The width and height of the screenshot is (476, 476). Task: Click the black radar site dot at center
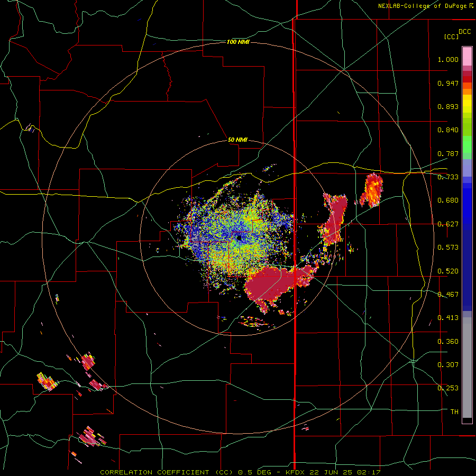click(x=239, y=237)
